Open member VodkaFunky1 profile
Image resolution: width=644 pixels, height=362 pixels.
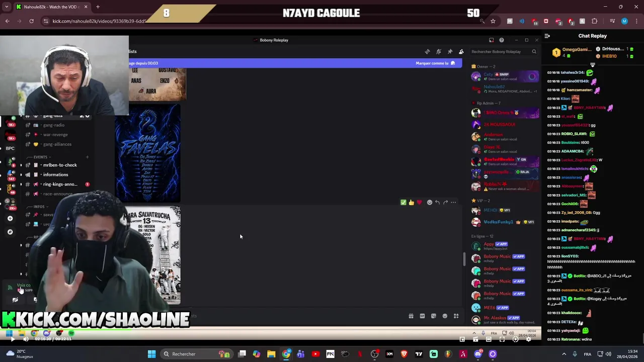click(505, 222)
